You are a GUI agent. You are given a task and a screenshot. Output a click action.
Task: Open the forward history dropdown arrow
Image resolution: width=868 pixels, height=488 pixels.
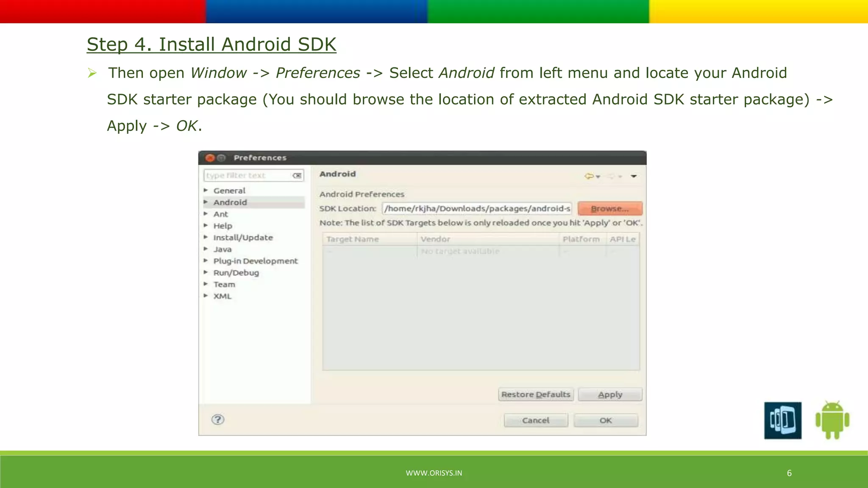pyautogui.click(x=620, y=177)
